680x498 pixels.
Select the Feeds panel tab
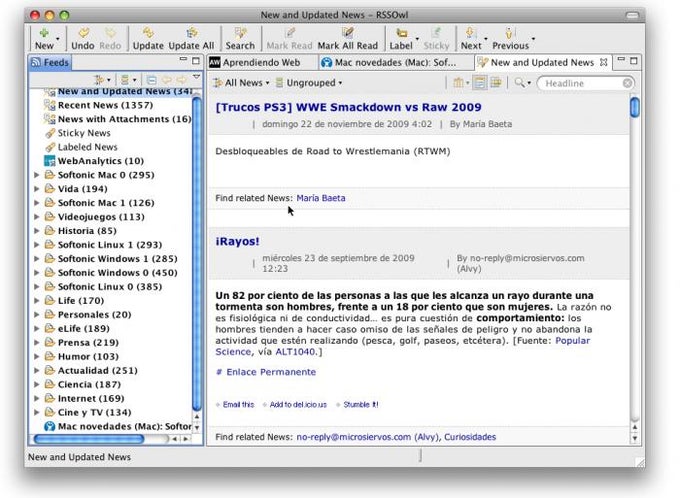50,62
